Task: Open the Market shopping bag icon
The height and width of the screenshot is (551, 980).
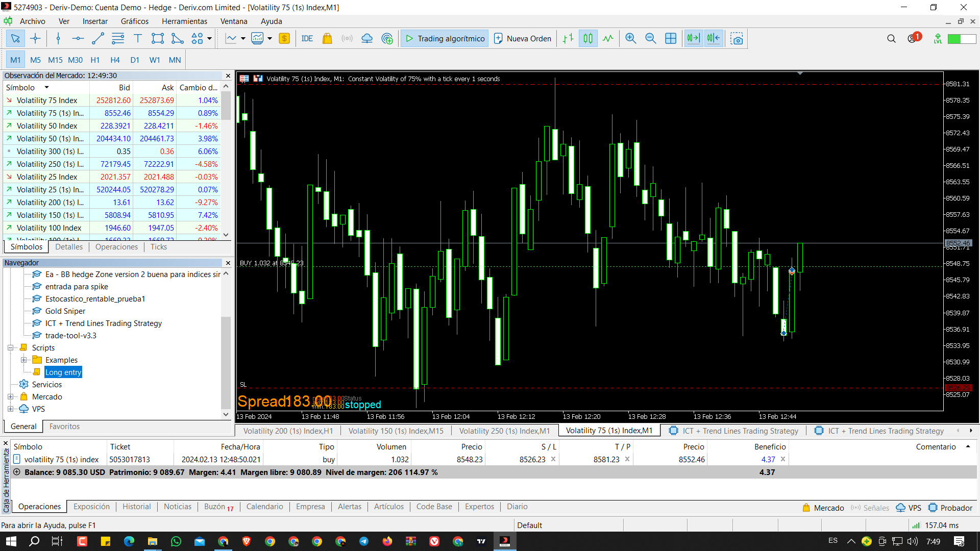Action: pyautogui.click(x=327, y=39)
